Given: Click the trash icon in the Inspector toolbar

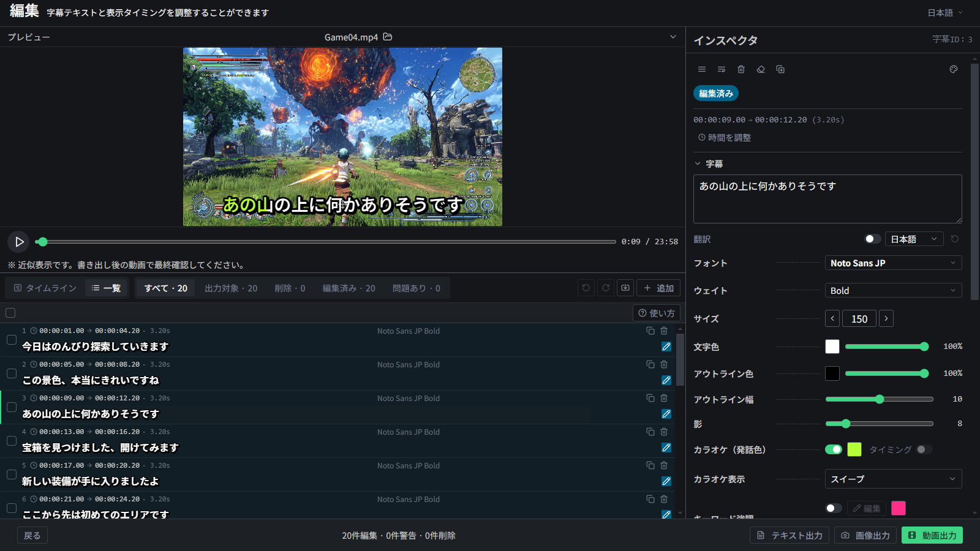Looking at the screenshot, I should 741,69.
